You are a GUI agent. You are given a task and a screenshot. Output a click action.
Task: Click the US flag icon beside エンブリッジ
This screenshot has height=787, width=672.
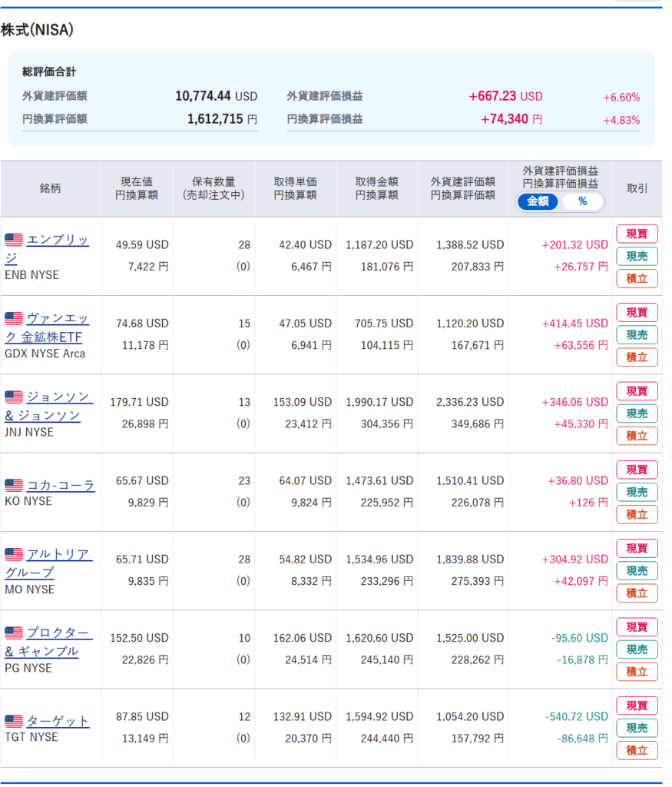point(14,240)
